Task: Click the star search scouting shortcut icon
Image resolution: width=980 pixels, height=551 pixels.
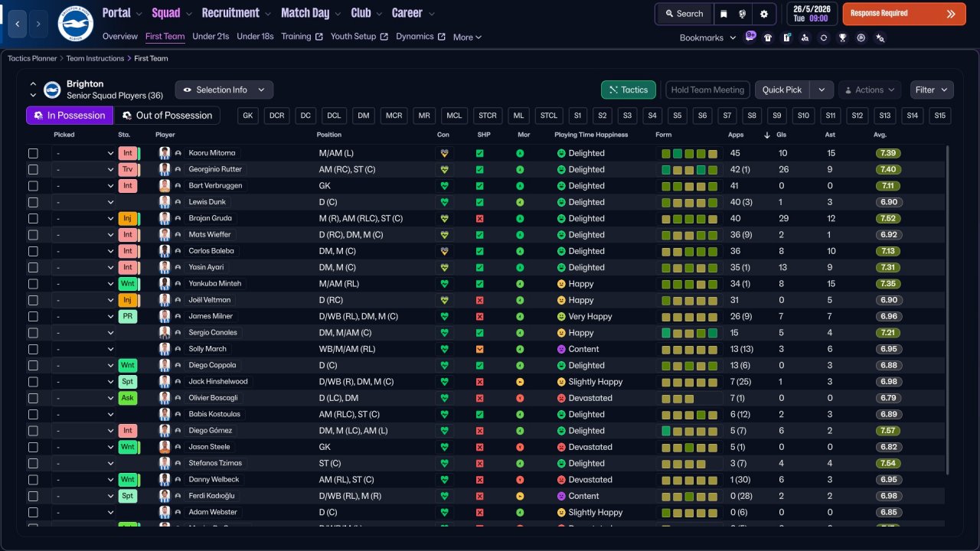Action: tap(880, 37)
